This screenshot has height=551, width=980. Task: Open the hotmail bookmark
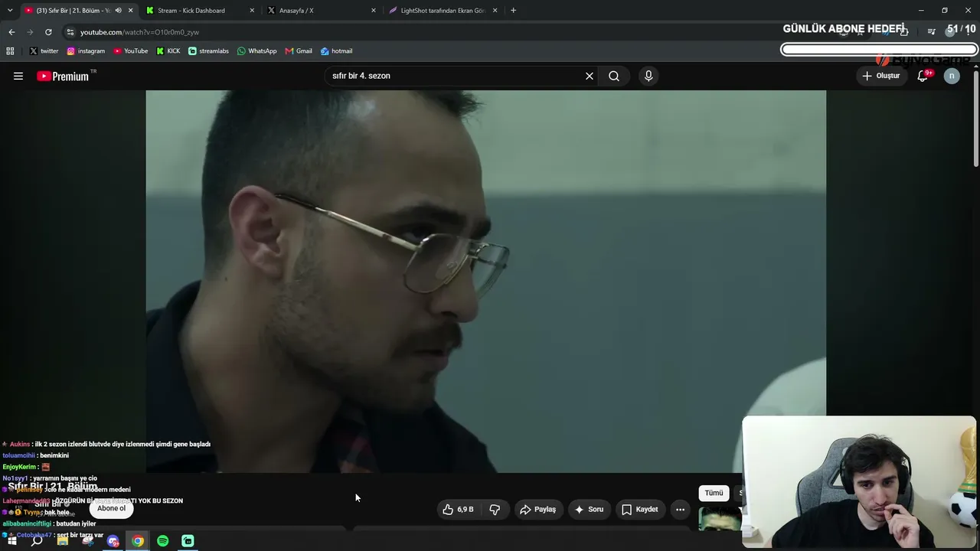337,51
